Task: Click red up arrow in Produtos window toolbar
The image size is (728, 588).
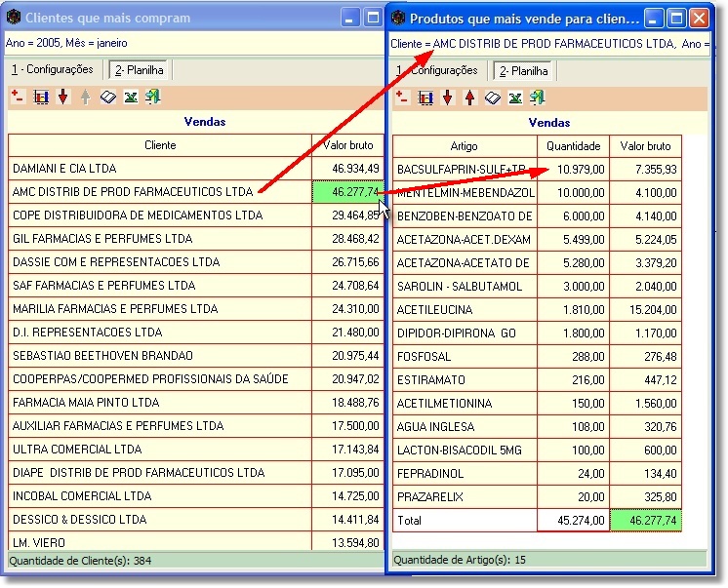Action: [469, 98]
